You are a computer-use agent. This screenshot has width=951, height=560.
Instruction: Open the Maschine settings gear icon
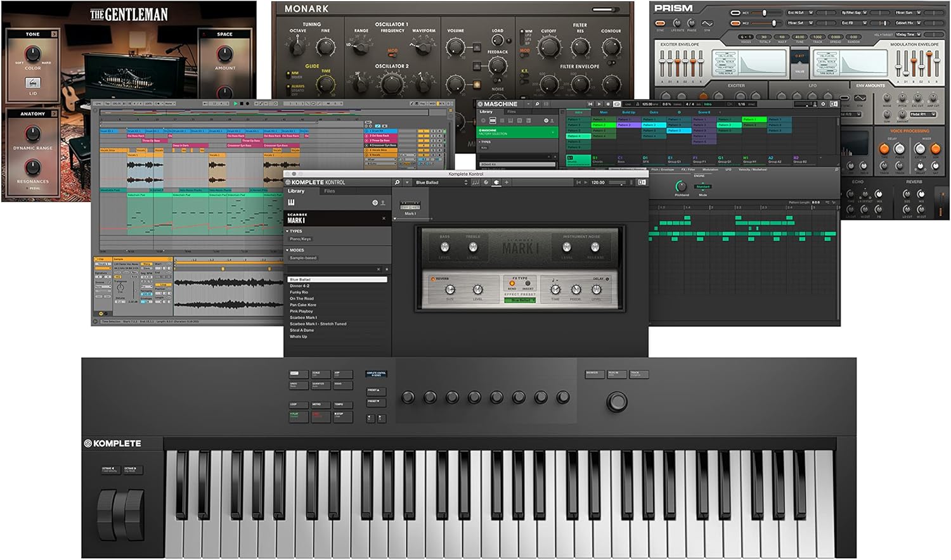click(823, 104)
